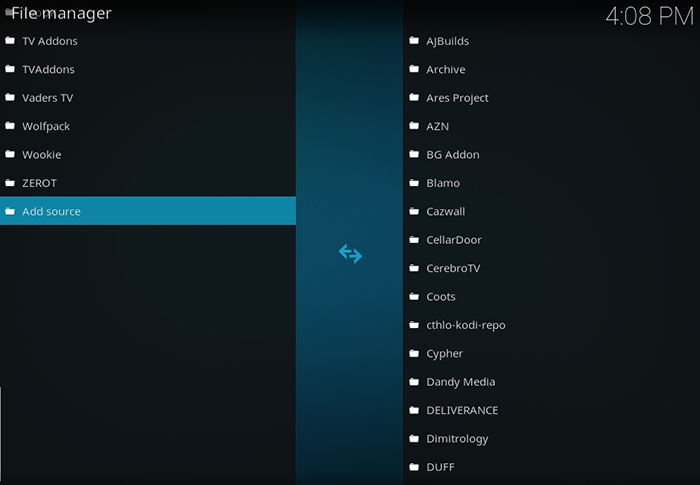Image resolution: width=700 pixels, height=485 pixels.
Task: Open the DELIVERANCE source
Action: coord(551,410)
